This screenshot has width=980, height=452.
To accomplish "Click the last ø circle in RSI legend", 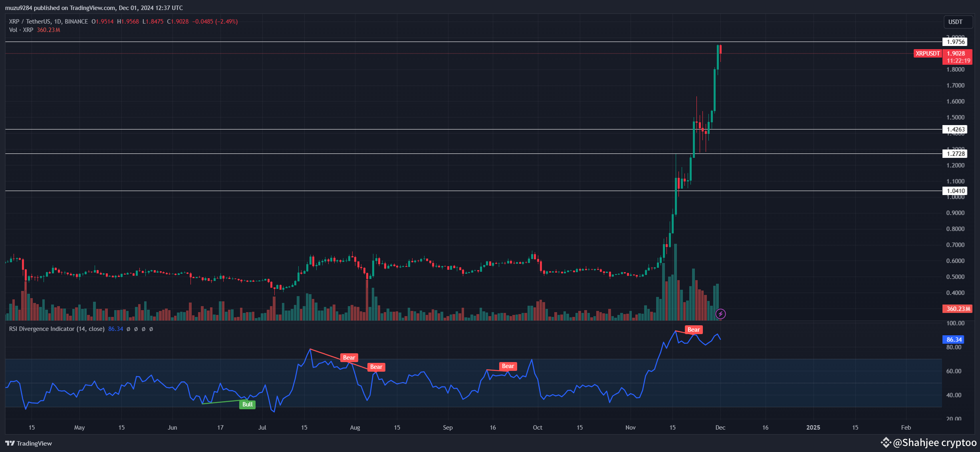I will [x=151, y=329].
